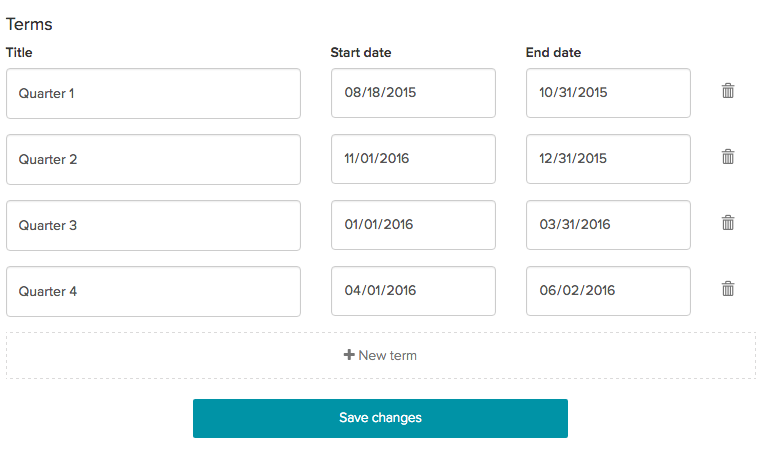Click the 10/31/2015 end date field
This screenshot has width=767, height=458.
tap(609, 93)
